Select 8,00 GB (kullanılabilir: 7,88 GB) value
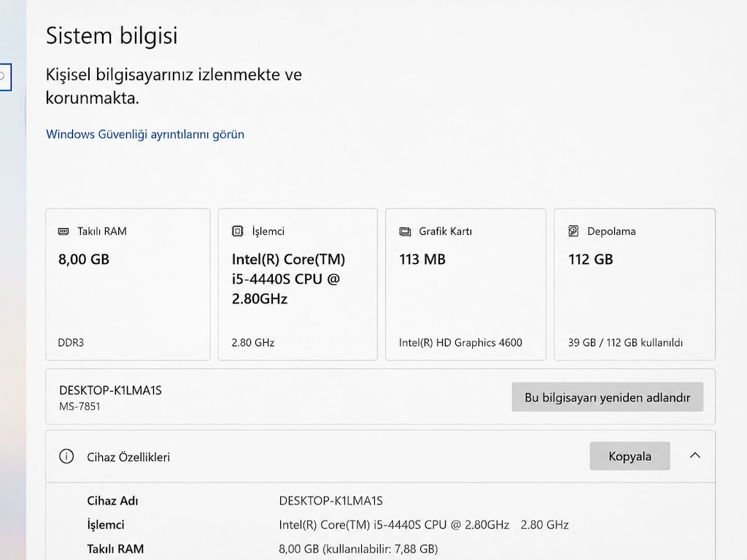Screen dimensions: 747x560 pos(358,549)
